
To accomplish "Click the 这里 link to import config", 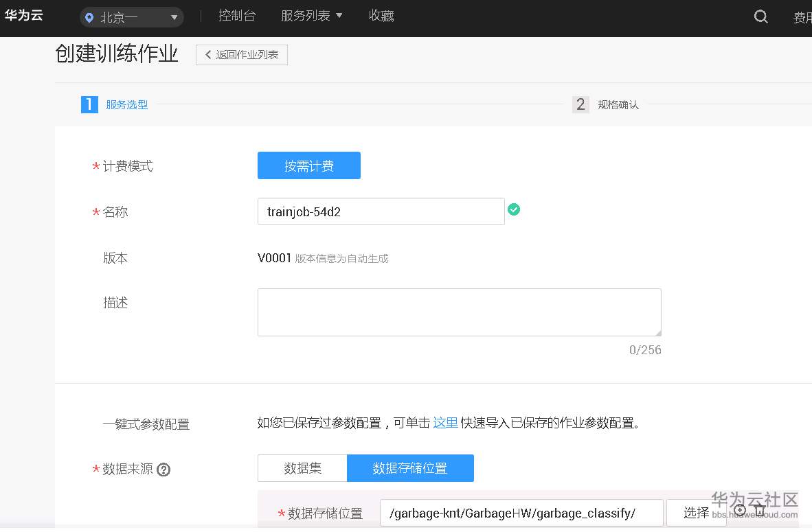I will click(445, 423).
